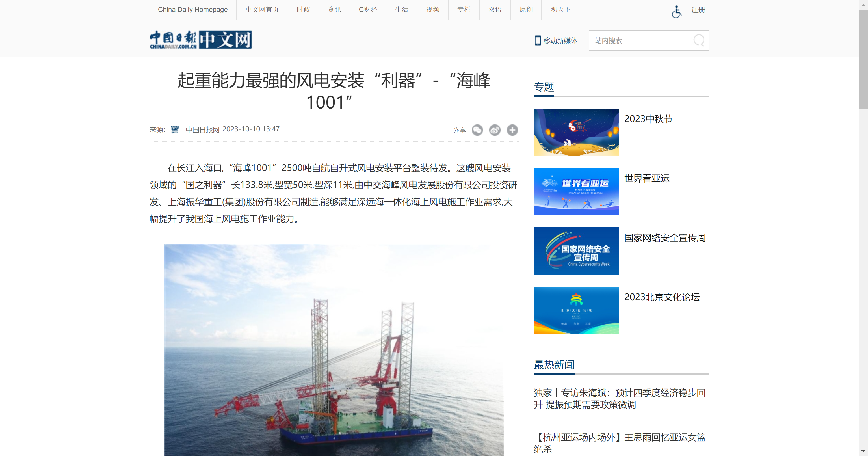The width and height of the screenshot is (868, 456).
Task: Click the 注册 register link
Action: click(698, 10)
